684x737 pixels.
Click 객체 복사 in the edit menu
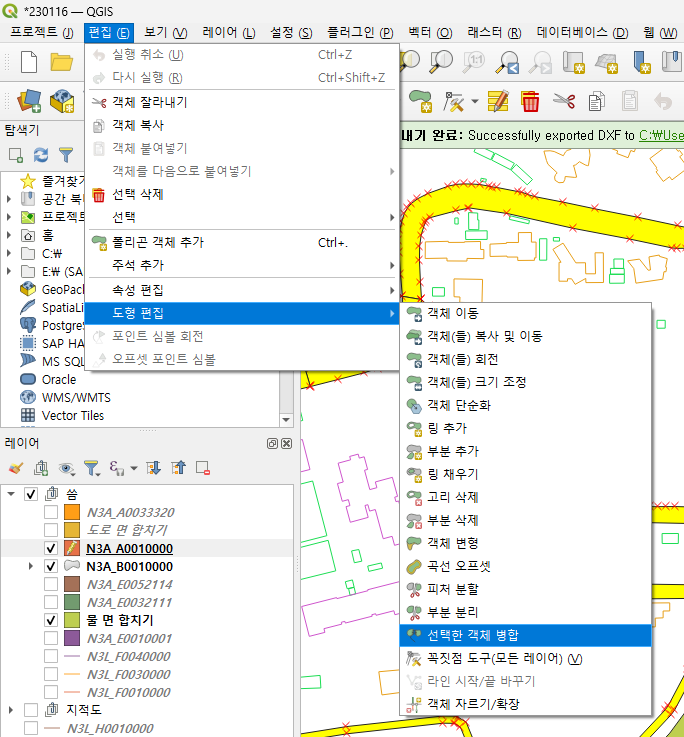(x=242, y=125)
